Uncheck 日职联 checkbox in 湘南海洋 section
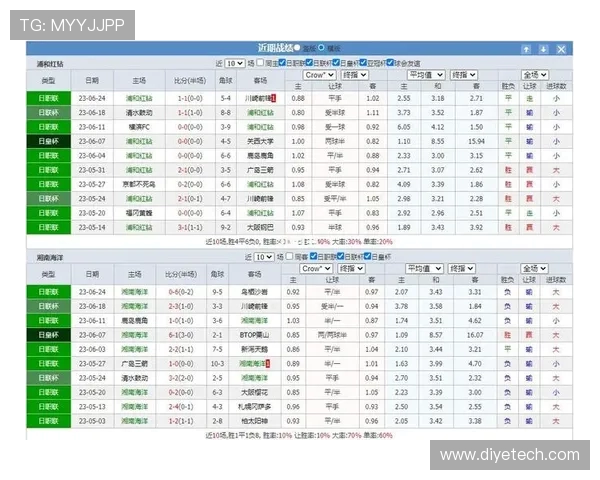600x480 pixels. click(313, 256)
